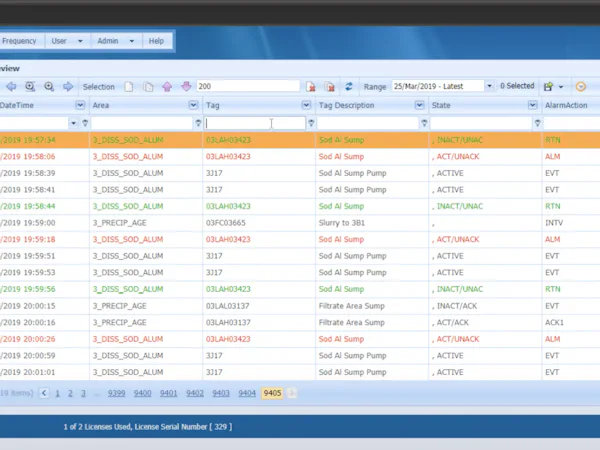Click the INTV alarm action cell
600x450 pixels.
(x=554, y=223)
